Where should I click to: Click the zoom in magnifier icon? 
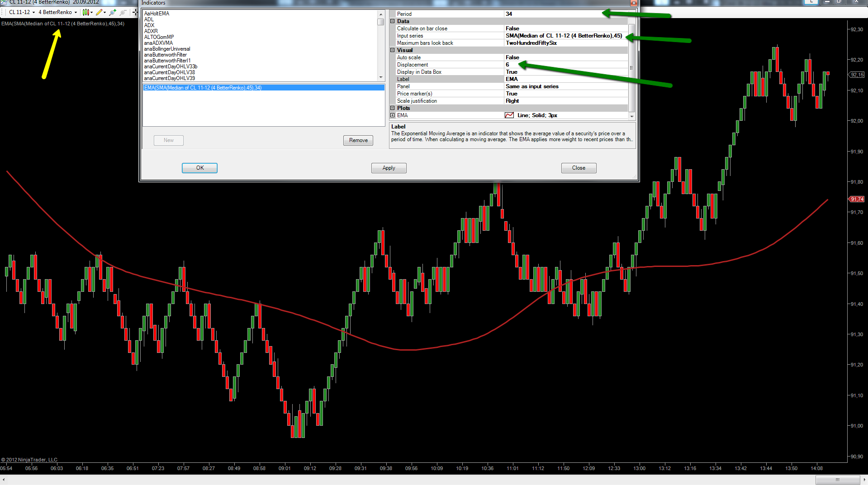click(x=113, y=12)
